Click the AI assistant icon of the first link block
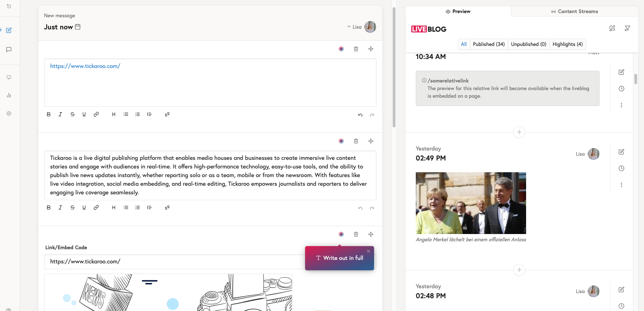Image resolution: width=644 pixels, height=311 pixels. [341, 49]
